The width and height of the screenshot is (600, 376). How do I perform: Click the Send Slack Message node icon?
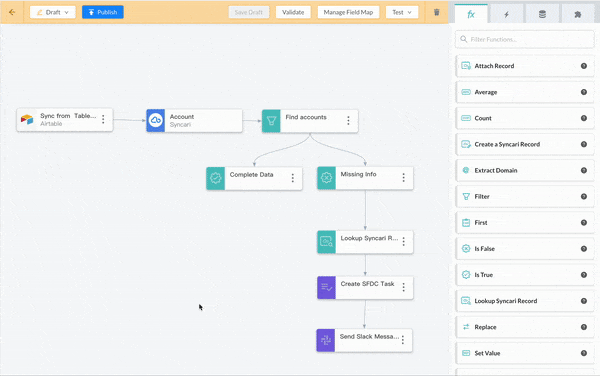click(326, 340)
